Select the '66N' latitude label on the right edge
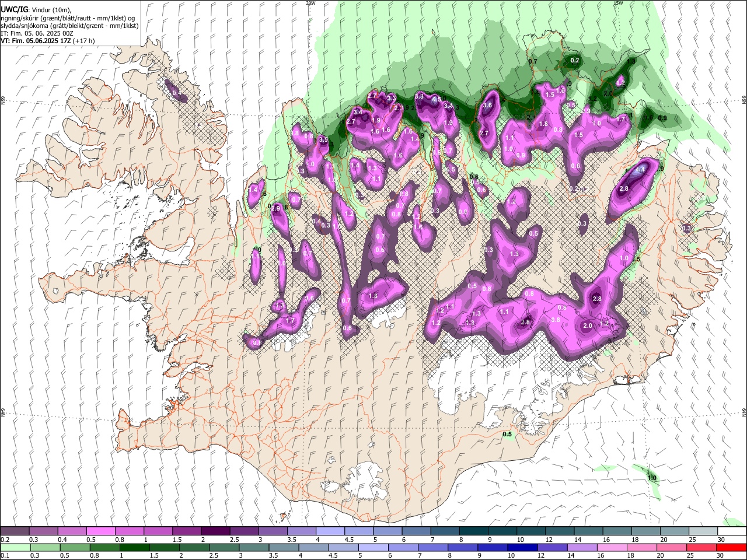Screen dimensions: 747x560 point(744,100)
